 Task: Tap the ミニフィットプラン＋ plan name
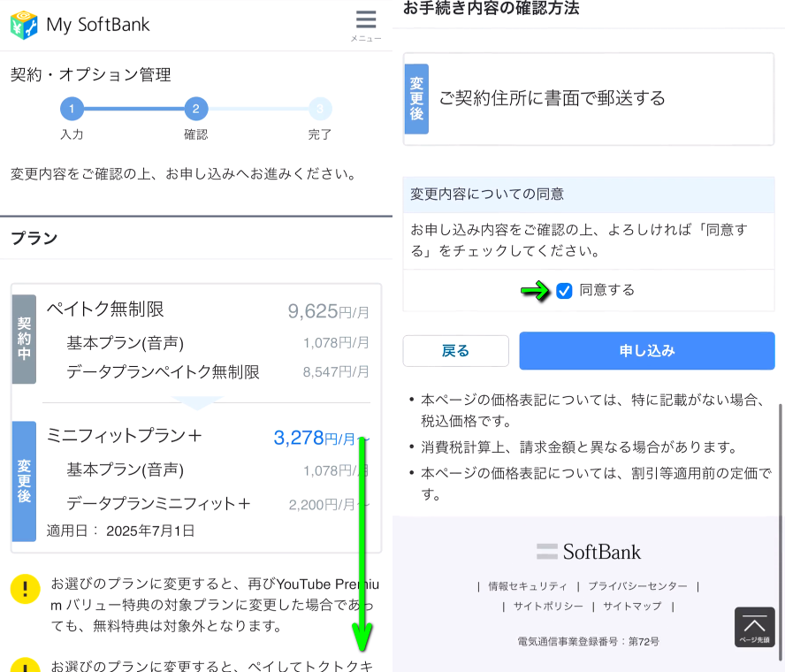pyautogui.click(x=124, y=436)
